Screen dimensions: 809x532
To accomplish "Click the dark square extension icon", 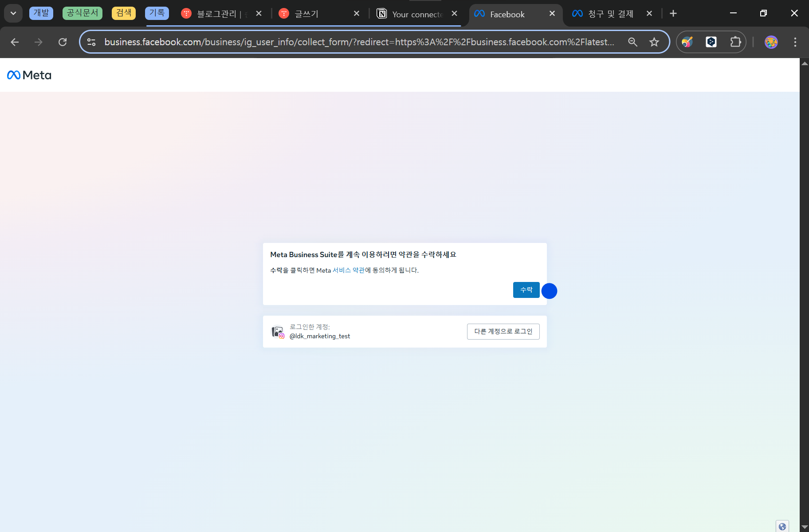I will pyautogui.click(x=711, y=42).
